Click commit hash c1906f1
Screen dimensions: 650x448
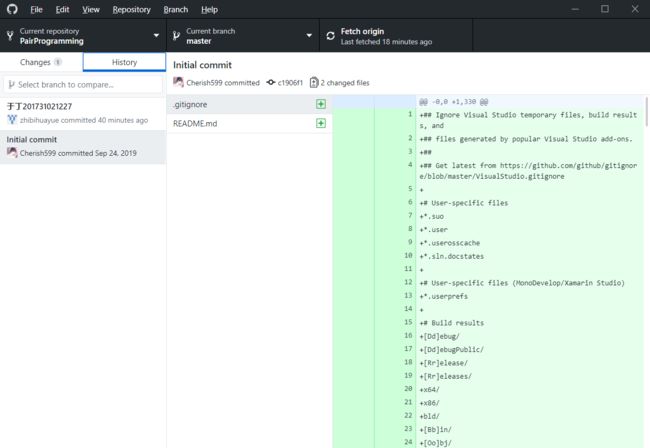pyautogui.click(x=290, y=83)
